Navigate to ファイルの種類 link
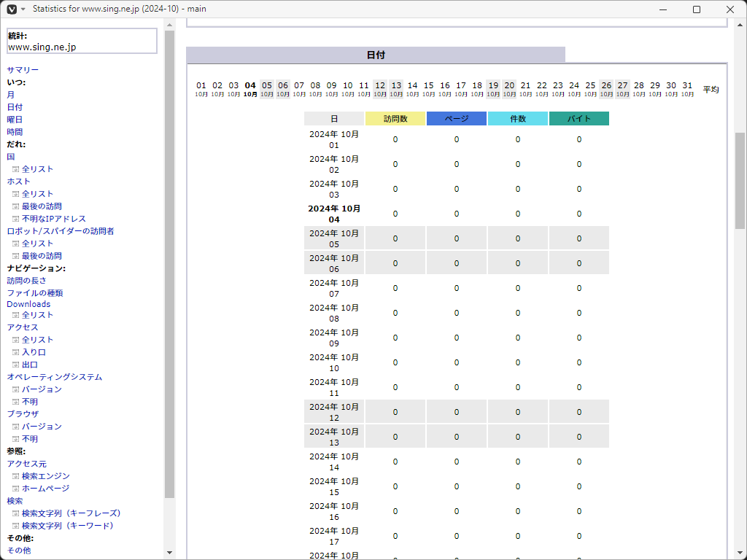 [x=35, y=293]
